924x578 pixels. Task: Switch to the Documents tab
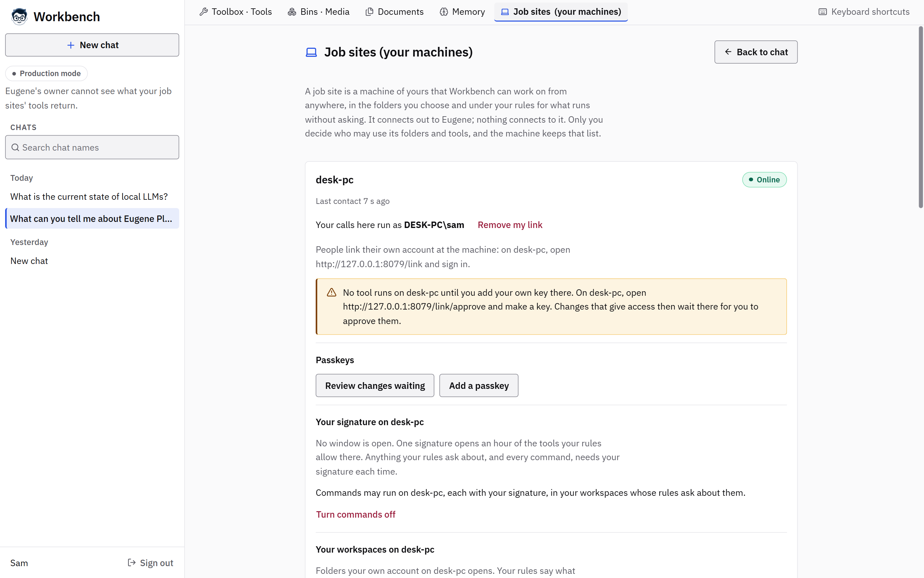tap(394, 12)
